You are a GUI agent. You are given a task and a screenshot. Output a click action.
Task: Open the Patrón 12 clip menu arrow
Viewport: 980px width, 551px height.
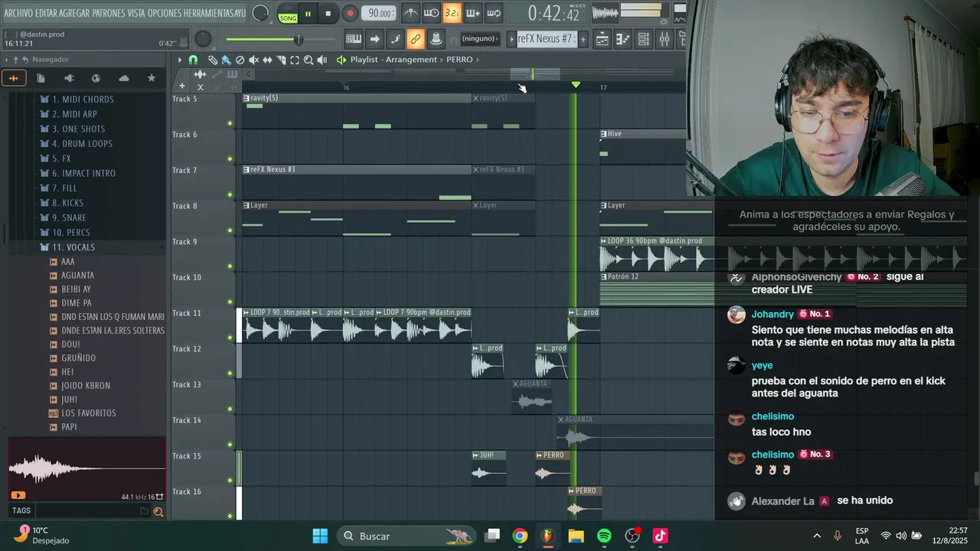coord(604,277)
